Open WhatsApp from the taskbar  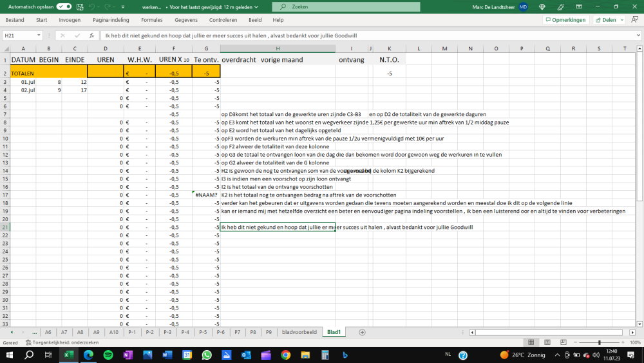click(207, 355)
